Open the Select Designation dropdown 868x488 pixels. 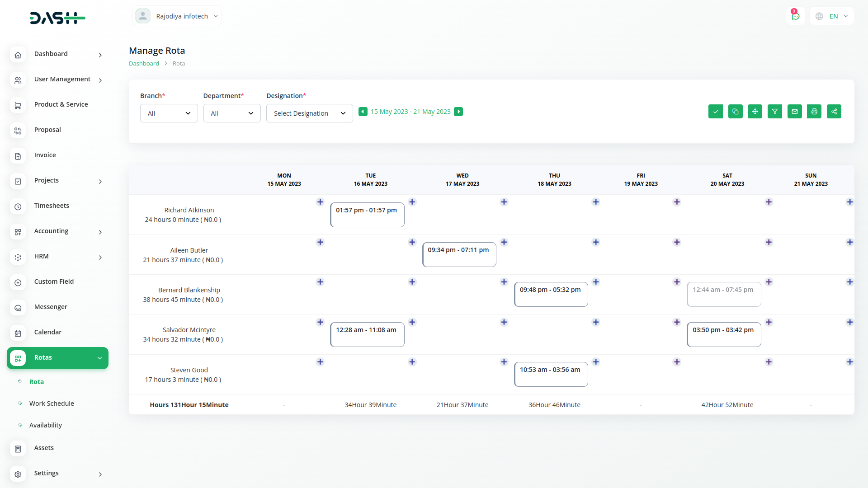(309, 113)
